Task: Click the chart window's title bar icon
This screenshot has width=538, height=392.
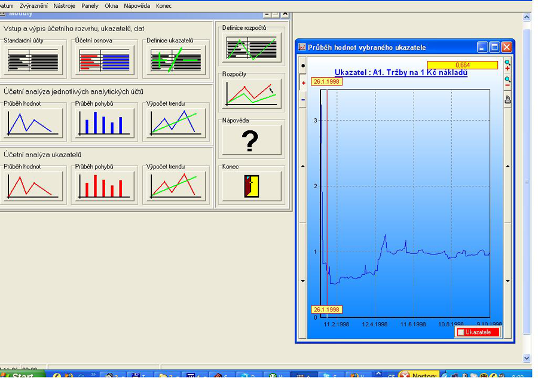Action: click(302, 47)
